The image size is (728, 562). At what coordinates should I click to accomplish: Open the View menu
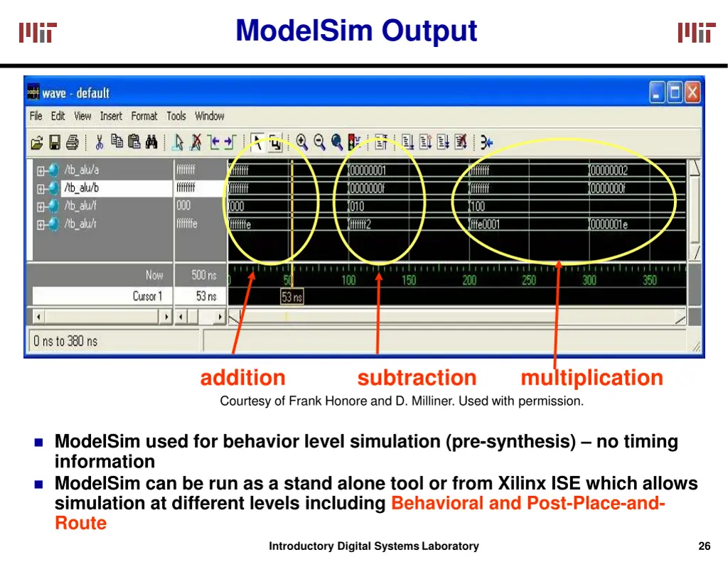coord(82,116)
